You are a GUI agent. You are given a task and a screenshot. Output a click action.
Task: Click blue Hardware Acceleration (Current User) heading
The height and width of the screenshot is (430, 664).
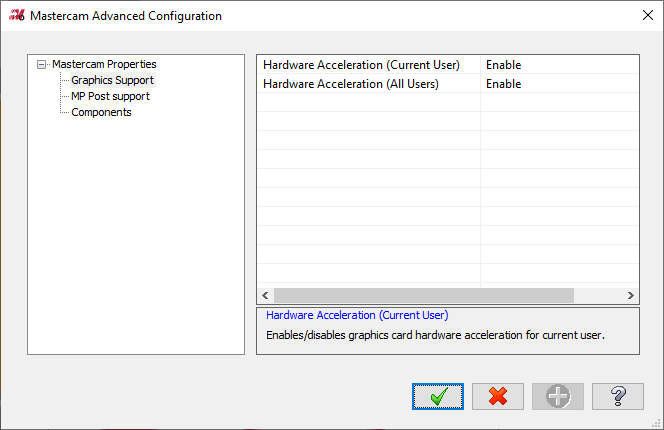[x=357, y=315]
